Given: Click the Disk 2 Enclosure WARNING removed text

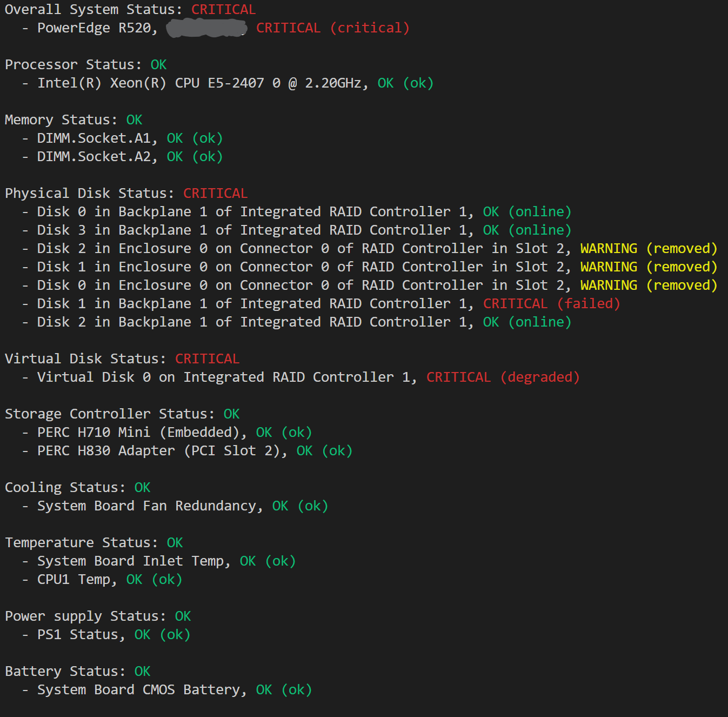Looking at the screenshot, I should pyautogui.click(x=649, y=249).
